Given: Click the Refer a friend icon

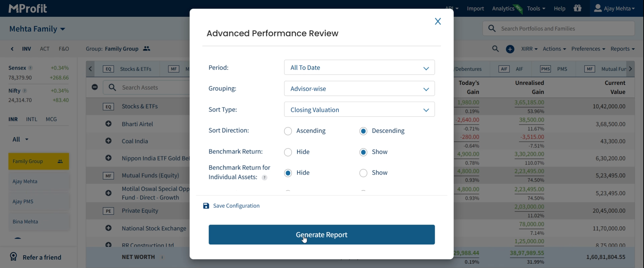Looking at the screenshot, I should pos(13,257).
